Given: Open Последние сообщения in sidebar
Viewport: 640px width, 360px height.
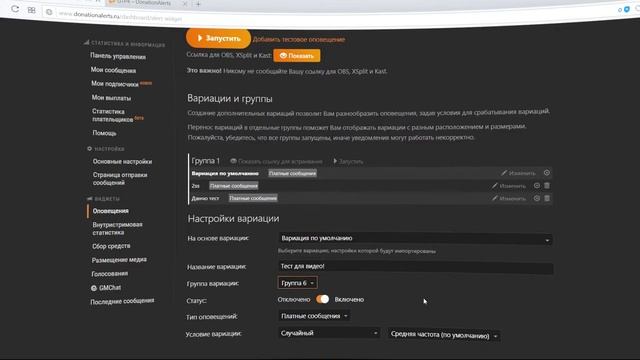Looking at the screenshot, I should coord(122,302).
